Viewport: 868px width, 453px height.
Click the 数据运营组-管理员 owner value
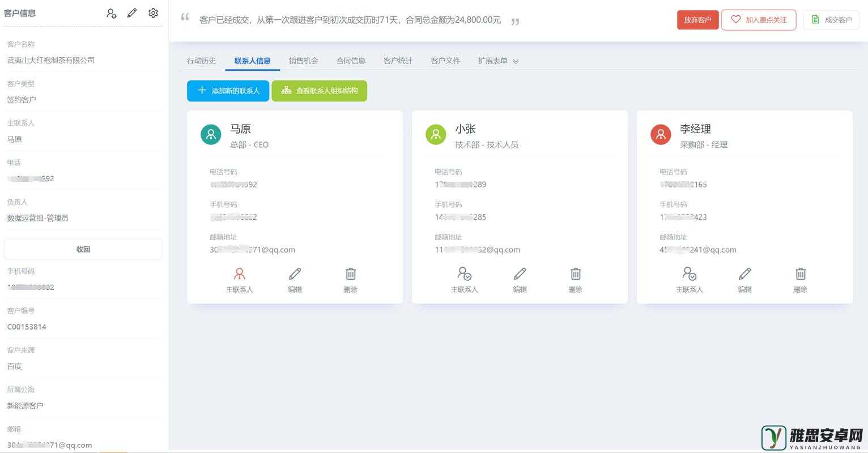click(37, 218)
